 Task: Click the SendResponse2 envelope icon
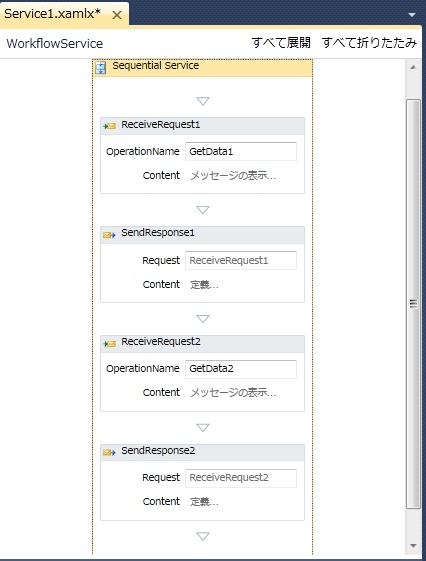coord(109,453)
